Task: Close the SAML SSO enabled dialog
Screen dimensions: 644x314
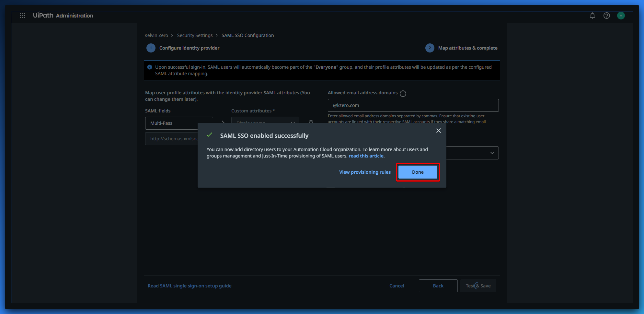Action: (439, 131)
